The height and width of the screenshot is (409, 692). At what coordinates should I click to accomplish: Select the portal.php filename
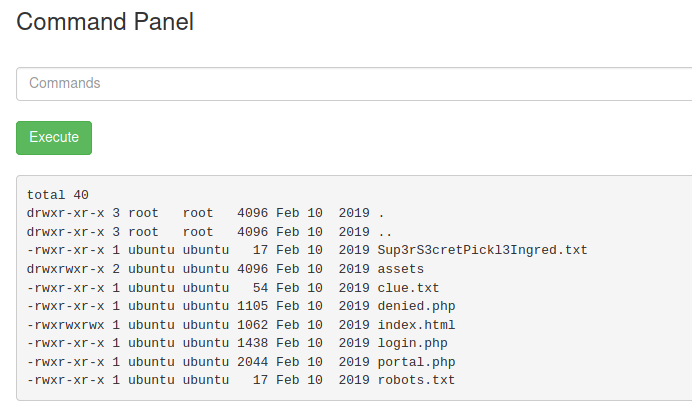(416, 362)
